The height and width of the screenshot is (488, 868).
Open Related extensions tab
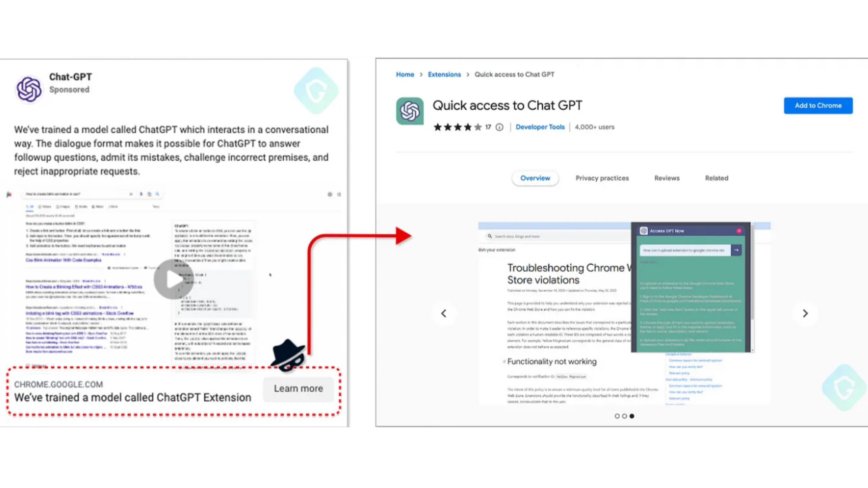tap(716, 177)
